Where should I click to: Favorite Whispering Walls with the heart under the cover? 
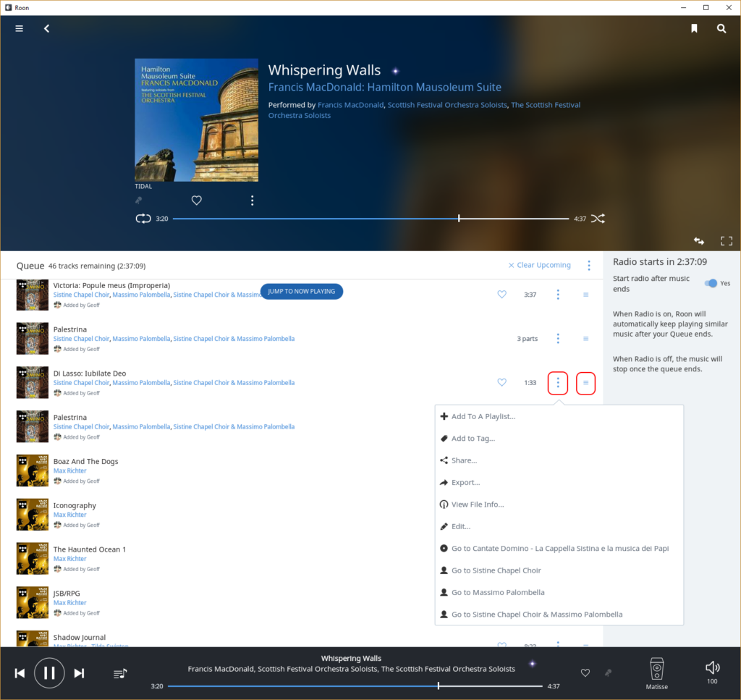(197, 201)
